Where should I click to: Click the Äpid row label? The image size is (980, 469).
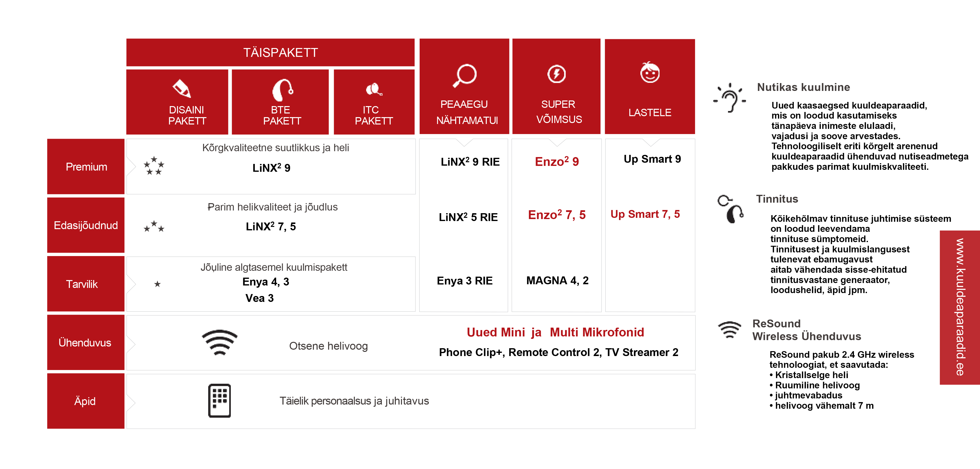click(86, 401)
